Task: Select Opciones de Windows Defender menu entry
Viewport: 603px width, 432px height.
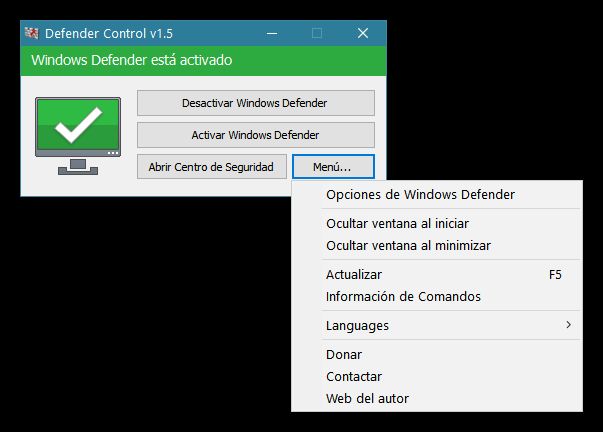Action: [x=437, y=195]
